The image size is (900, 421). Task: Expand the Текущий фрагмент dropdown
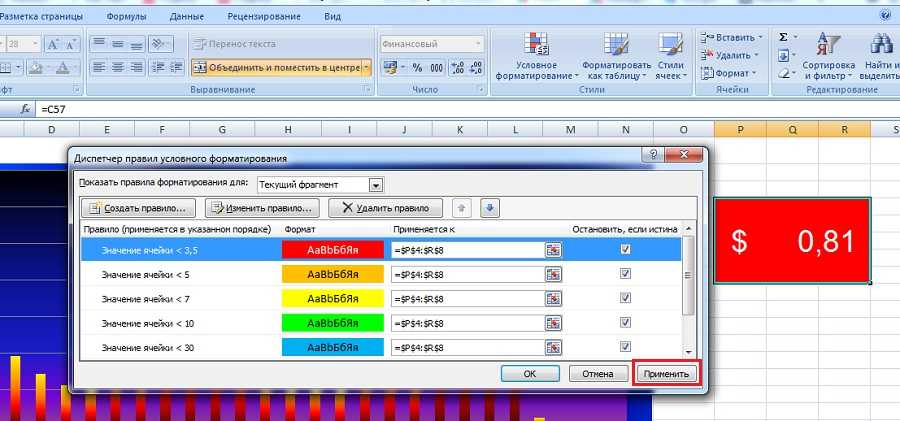coord(375,185)
